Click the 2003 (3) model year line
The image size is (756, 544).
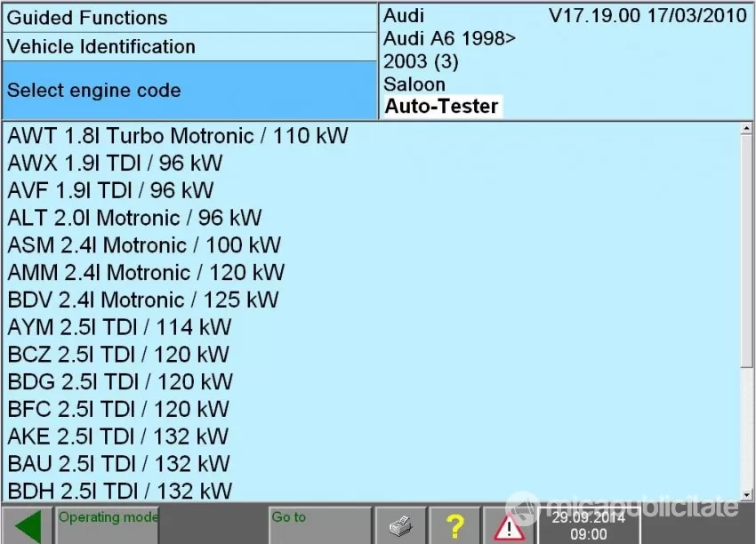421,61
